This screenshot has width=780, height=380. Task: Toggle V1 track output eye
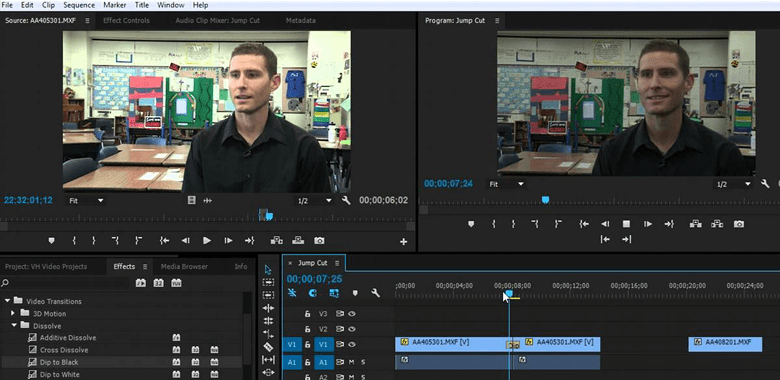click(352, 344)
